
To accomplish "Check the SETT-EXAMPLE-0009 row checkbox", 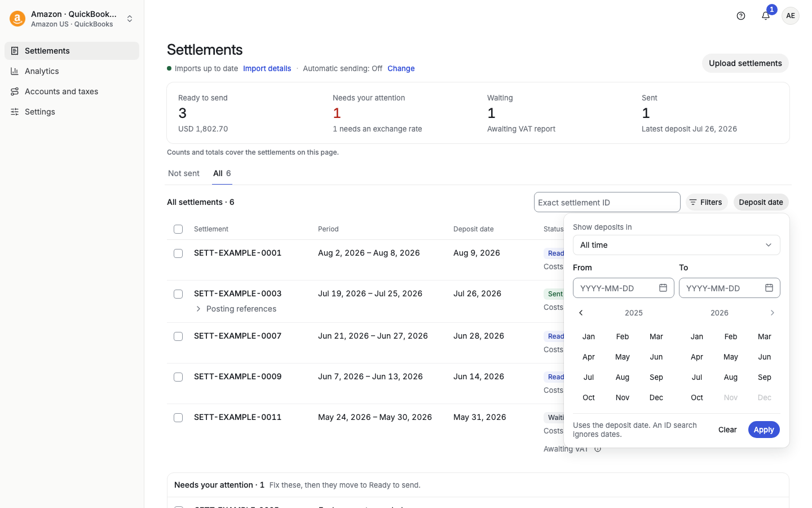I will tap(178, 377).
